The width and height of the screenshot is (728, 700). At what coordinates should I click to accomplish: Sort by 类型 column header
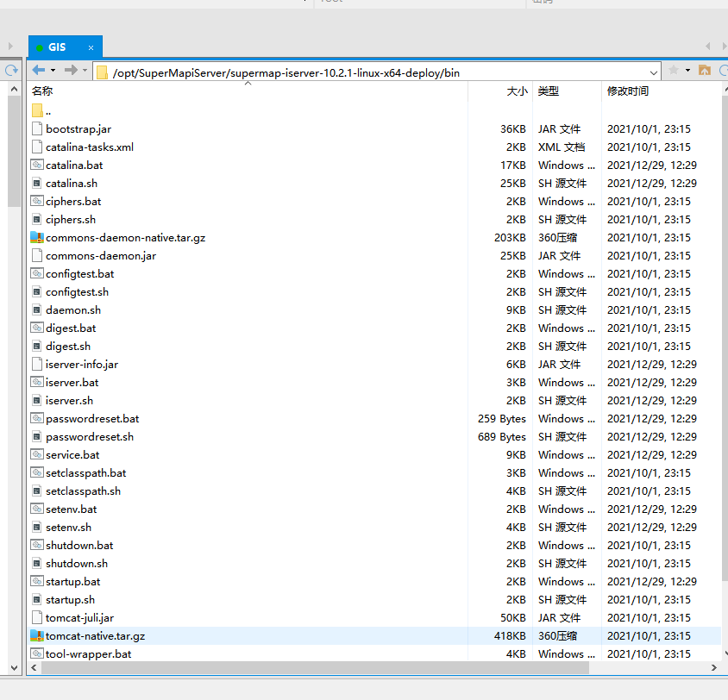(x=548, y=91)
